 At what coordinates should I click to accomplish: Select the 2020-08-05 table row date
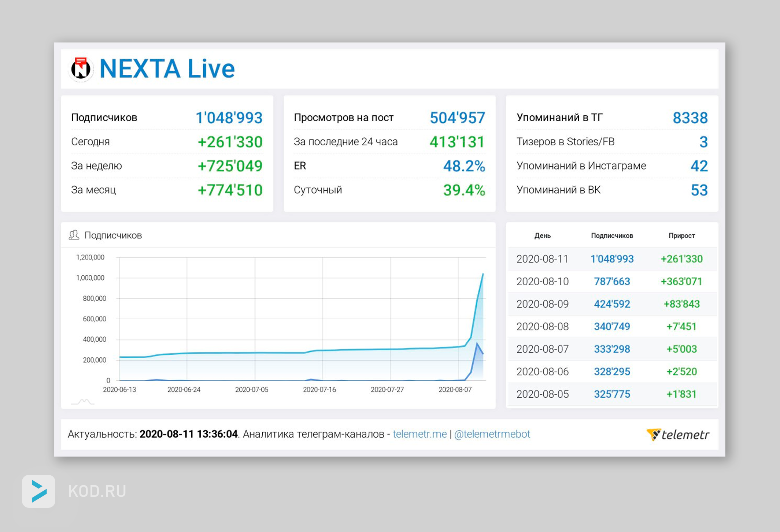click(x=543, y=394)
